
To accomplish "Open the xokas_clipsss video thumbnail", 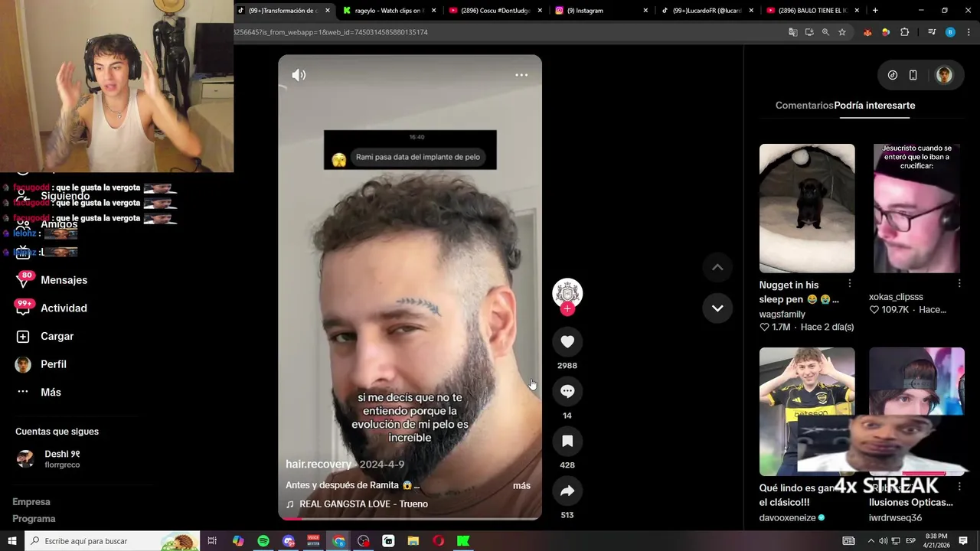I will pyautogui.click(x=916, y=208).
